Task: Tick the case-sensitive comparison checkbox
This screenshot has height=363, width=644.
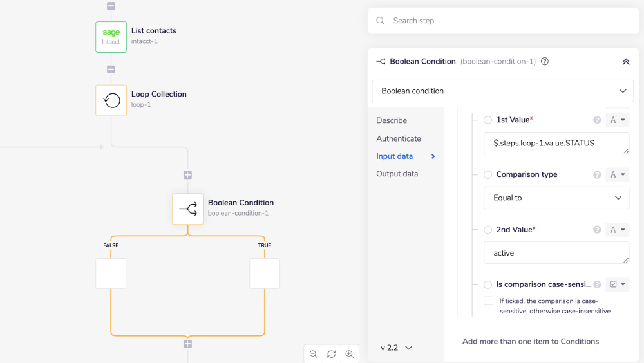Action: (x=488, y=301)
